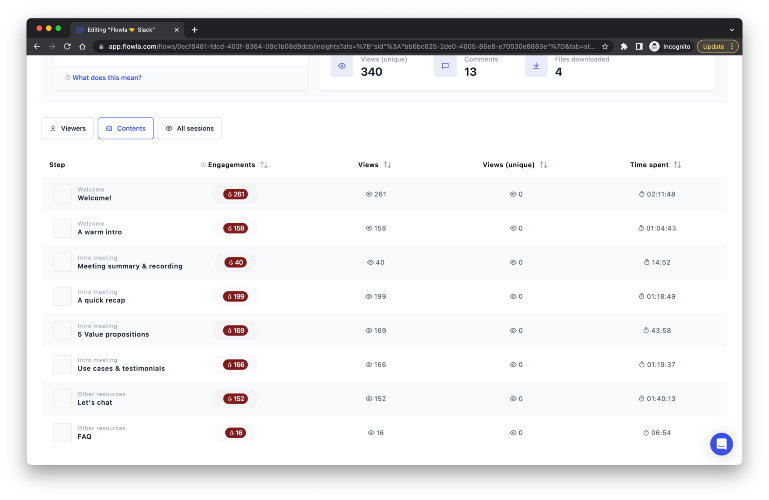Click the Comments icon tile
769x500 pixels.
click(x=445, y=66)
